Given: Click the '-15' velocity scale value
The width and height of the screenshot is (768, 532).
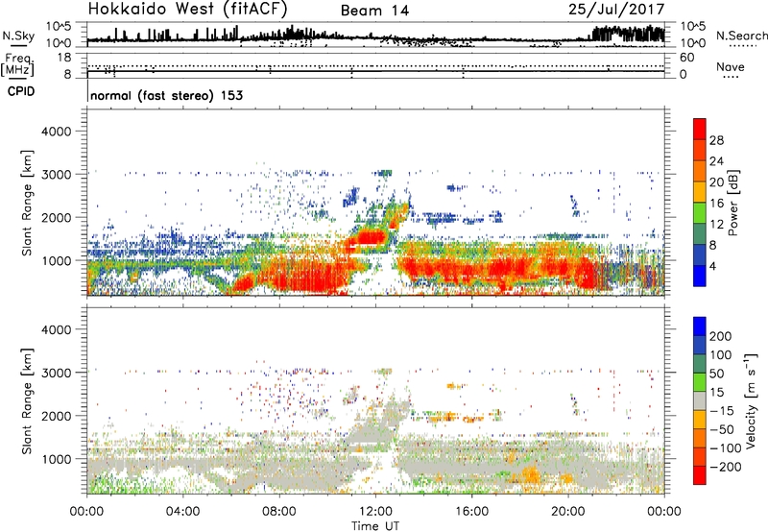Looking at the screenshot, I should (x=722, y=410).
